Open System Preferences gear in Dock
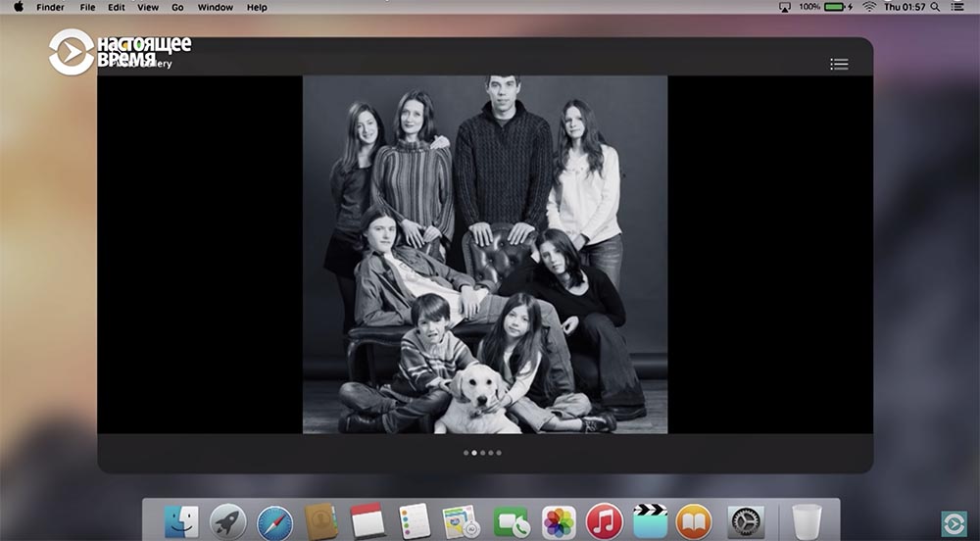The width and height of the screenshot is (980, 541). pyautogui.click(x=746, y=522)
